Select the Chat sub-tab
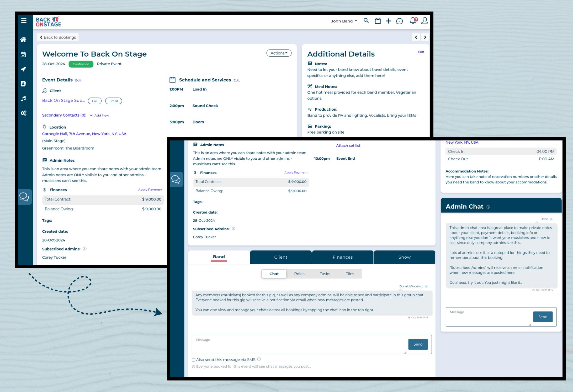 [274, 274]
